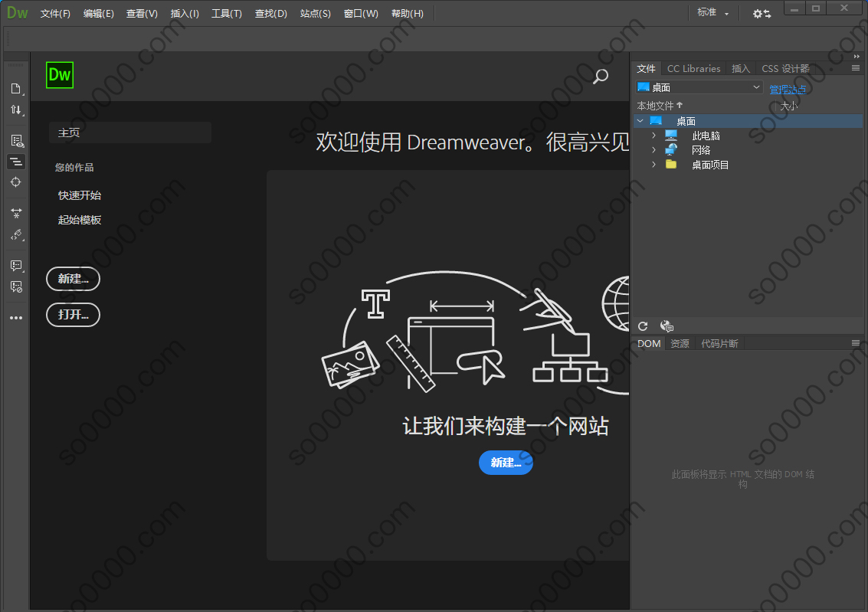Screen dimensions: 868x612
Task: Select 快速开始 in the start sidebar
Action: tap(80, 195)
